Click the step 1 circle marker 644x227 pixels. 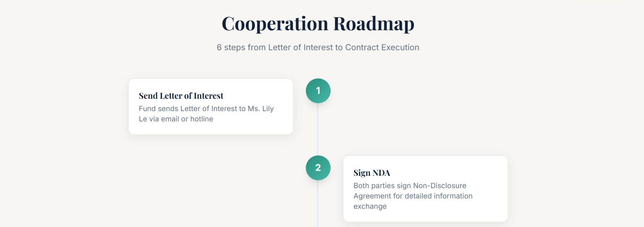(x=318, y=91)
